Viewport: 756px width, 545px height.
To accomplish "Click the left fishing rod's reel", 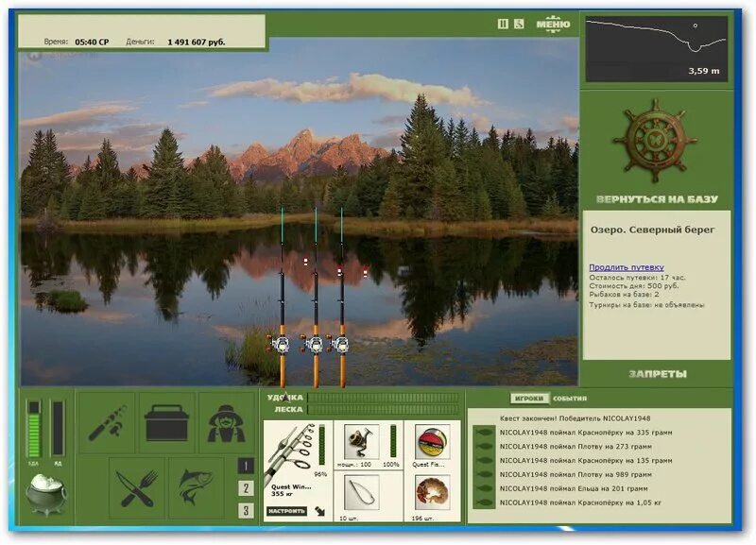I will 279,344.
